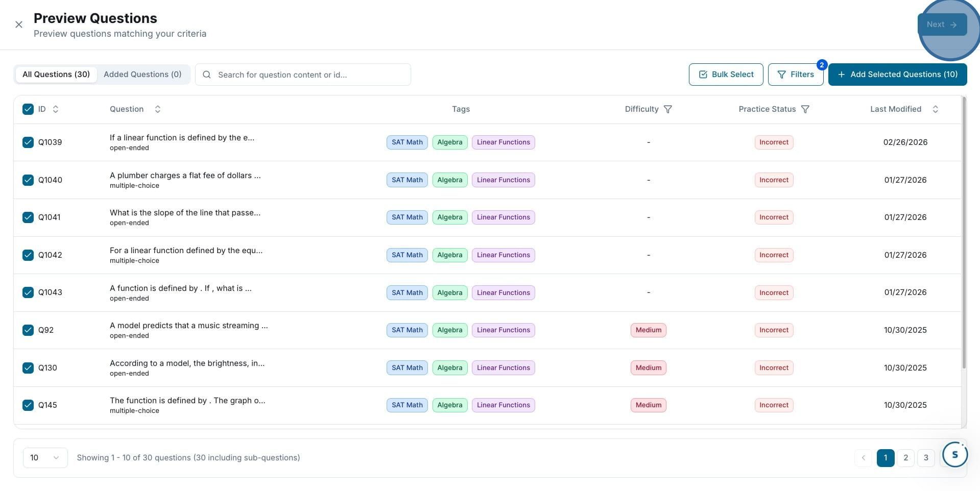Select the All Questions (30) tab
This screenshot has height=491, width=980.
coord(56,75)
